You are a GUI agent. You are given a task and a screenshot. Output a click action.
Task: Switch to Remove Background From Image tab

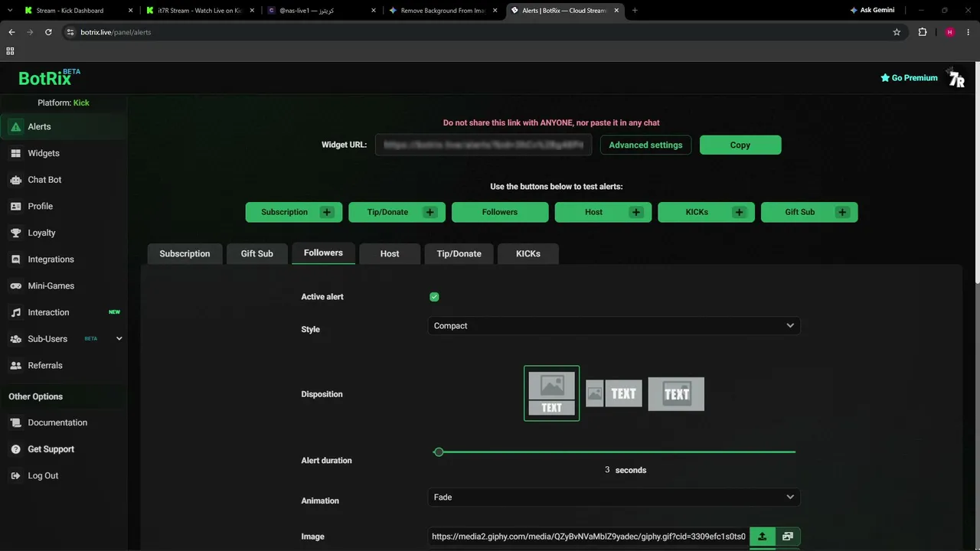pos(443,11)
